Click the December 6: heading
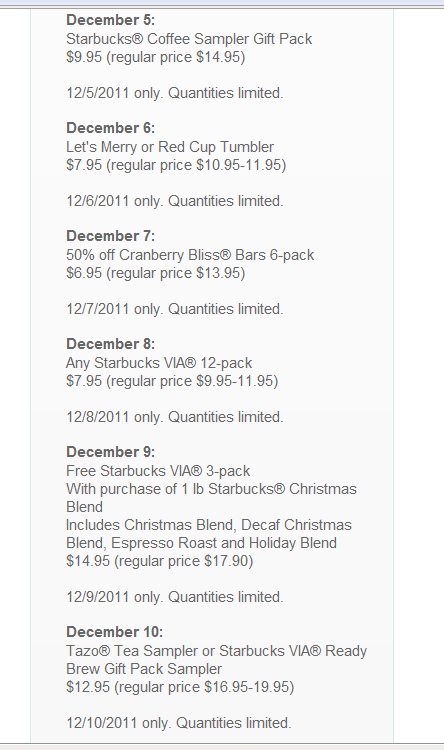The width and height of the screenshot is (444, 750). pyautogui.click(x=111, y=128)
